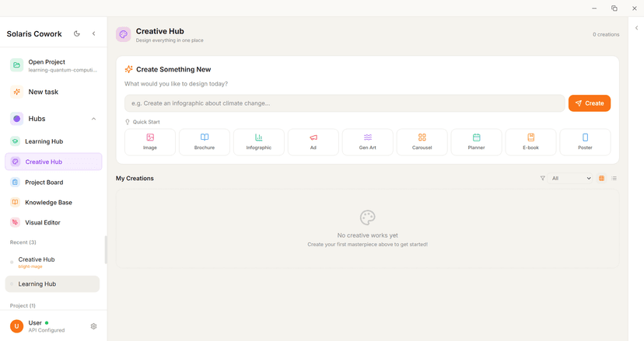Choose Infographic quick start tile

click(x=259, y=141)
